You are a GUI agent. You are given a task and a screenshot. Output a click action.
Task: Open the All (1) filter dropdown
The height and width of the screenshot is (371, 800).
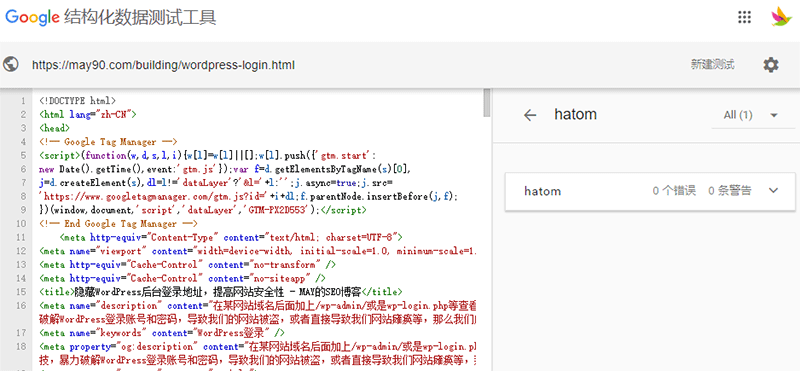click(753, 115)
